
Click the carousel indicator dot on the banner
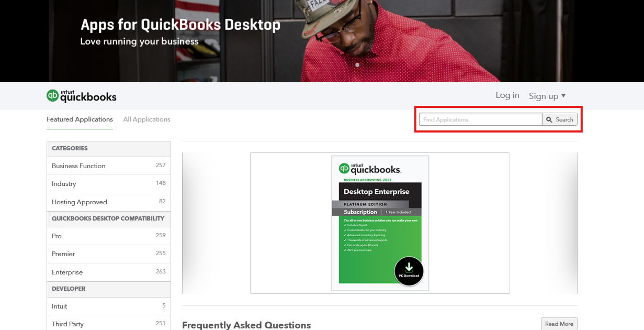click(357, 65)
